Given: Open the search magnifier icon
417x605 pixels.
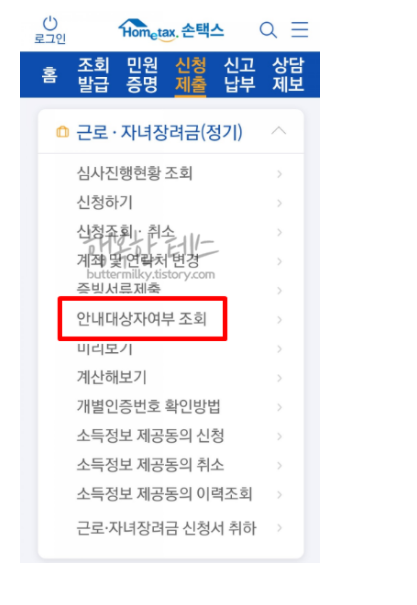Looking at the screenshot, I should [x=268, y=30].
